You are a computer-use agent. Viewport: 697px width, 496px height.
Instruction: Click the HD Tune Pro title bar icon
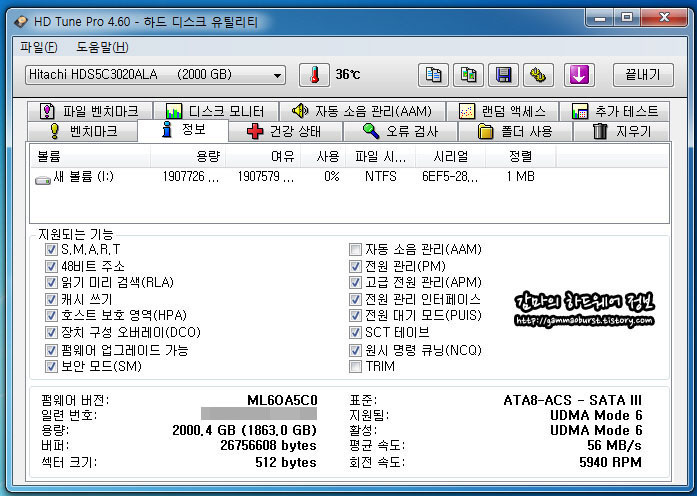(21, 22)
